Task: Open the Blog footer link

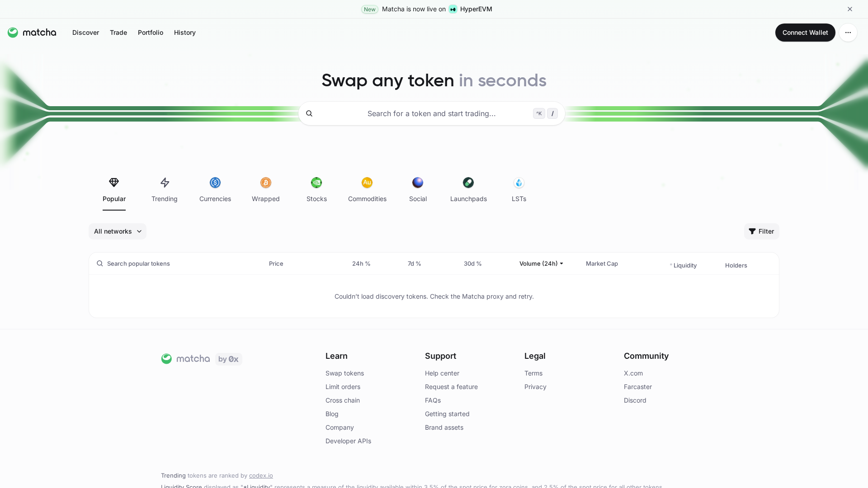Action: point(332,414)
